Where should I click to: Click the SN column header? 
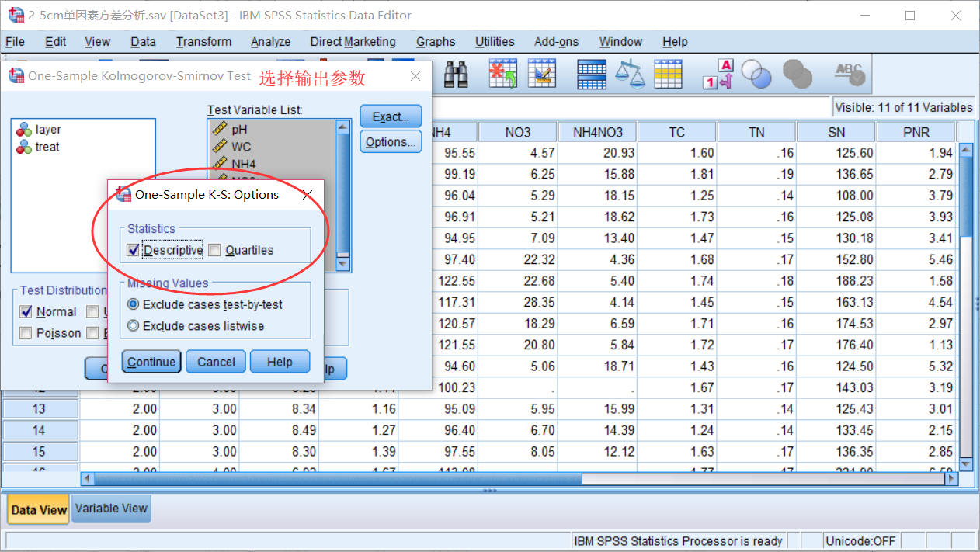(x=836, y=132)
